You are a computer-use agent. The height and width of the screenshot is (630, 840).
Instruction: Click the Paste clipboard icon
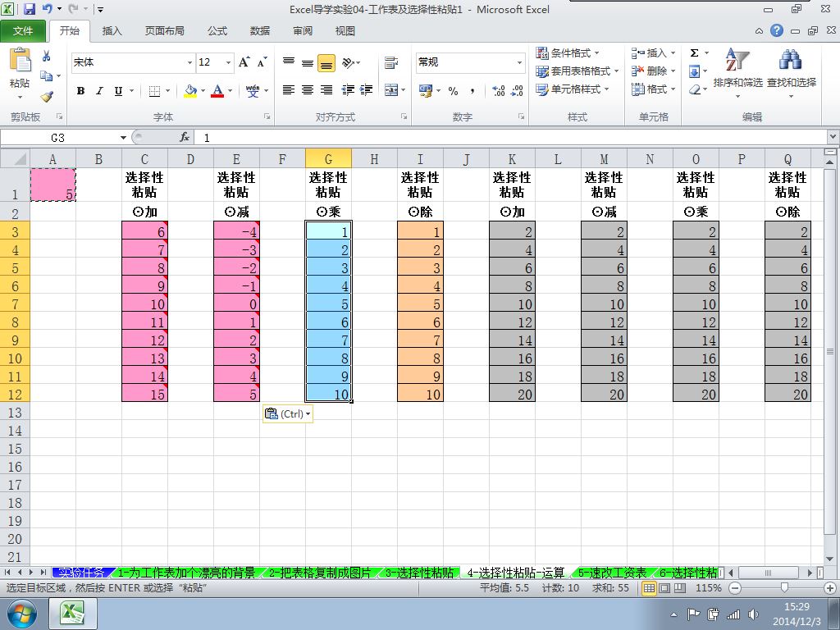20,61
